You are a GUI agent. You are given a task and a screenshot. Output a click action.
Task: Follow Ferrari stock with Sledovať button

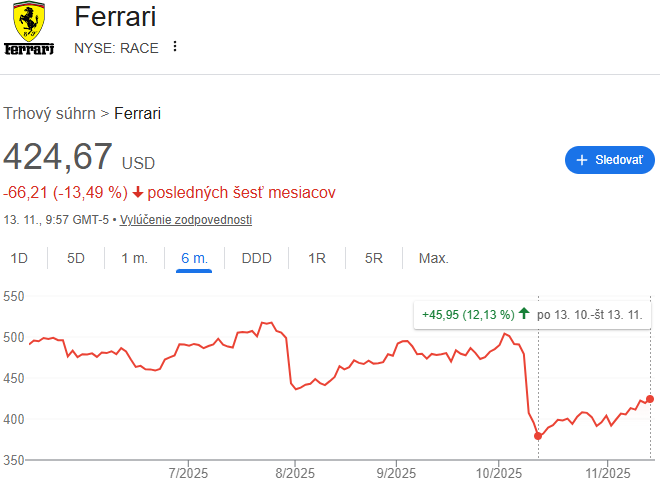coord(610,160)
